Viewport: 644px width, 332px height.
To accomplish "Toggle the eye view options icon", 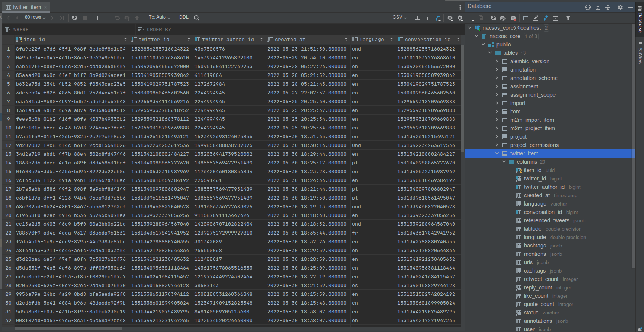I will [x=450, y=18].
